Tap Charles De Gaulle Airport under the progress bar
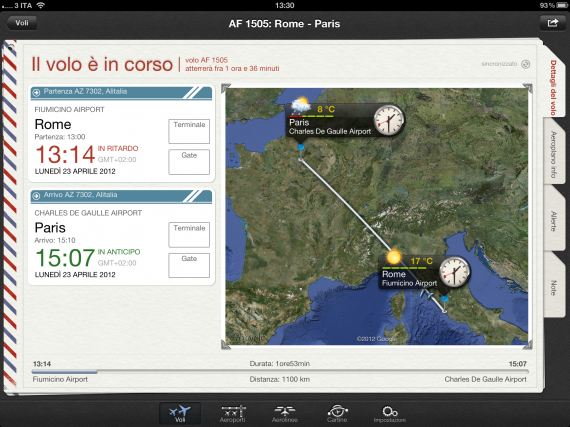The image size is (570, 427). click(486, 379)
